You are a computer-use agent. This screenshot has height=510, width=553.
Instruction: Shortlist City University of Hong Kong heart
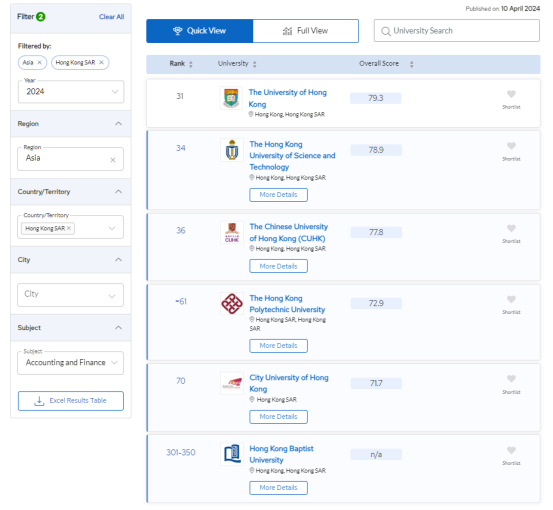511,379
